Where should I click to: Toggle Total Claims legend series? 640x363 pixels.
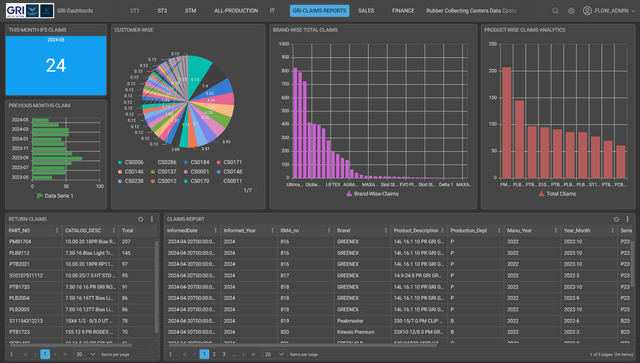click(557, 194)
